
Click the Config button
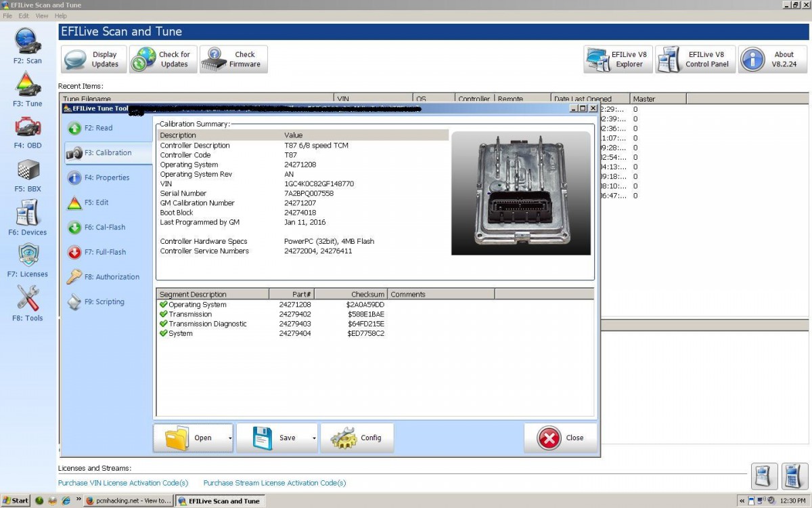pos(357,438)
